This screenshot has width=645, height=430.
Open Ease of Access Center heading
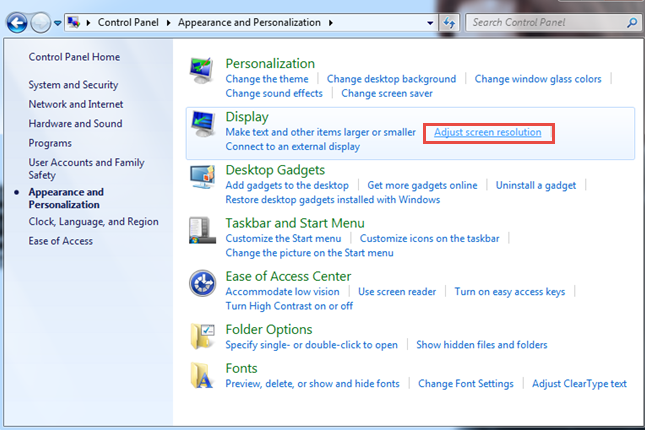[288, 276]
